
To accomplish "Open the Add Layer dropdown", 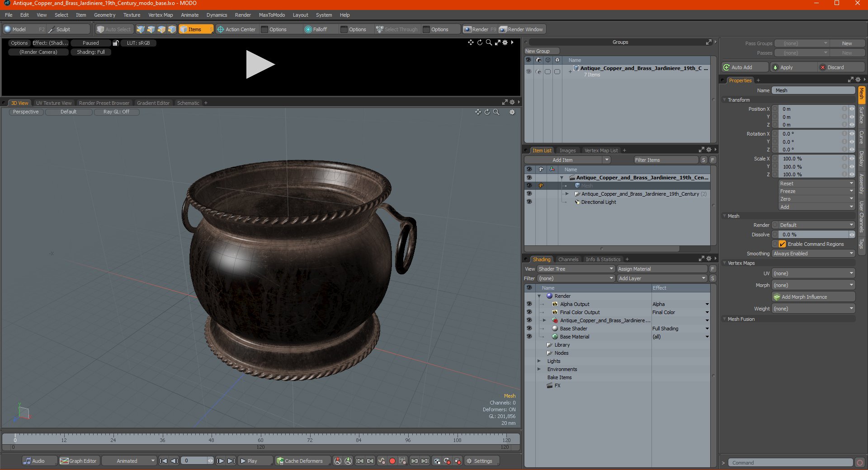I will click(662, 278).
